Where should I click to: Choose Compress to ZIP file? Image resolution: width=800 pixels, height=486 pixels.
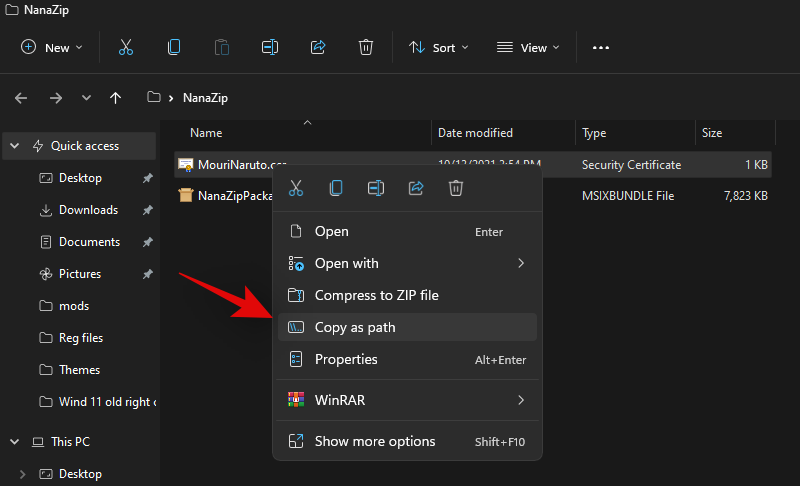(x=376, y=295)
